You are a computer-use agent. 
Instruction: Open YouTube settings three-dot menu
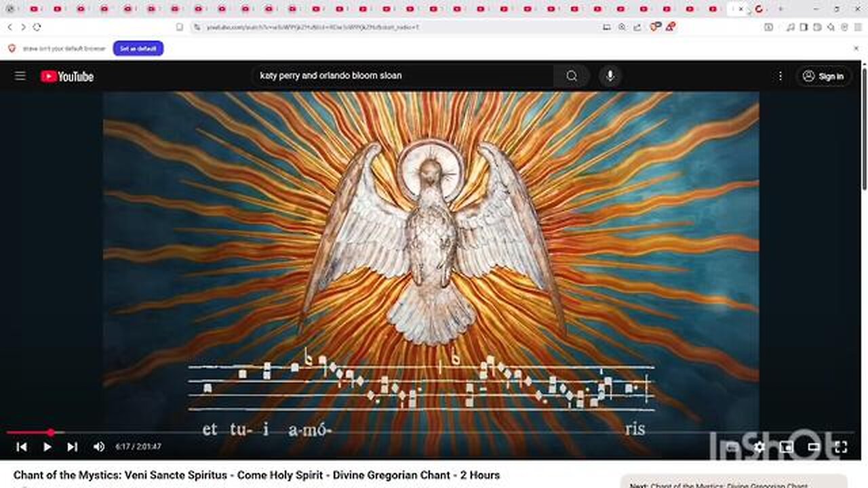(x=781, y=76)
